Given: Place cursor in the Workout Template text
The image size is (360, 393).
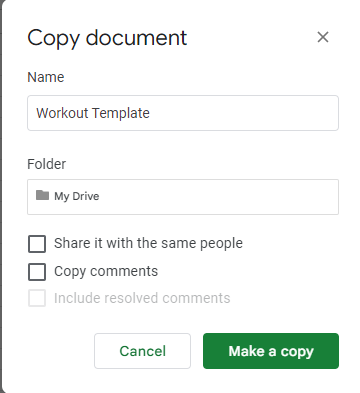Looking at the screenshot, I should pyautogui.click(x=93, y=113).
